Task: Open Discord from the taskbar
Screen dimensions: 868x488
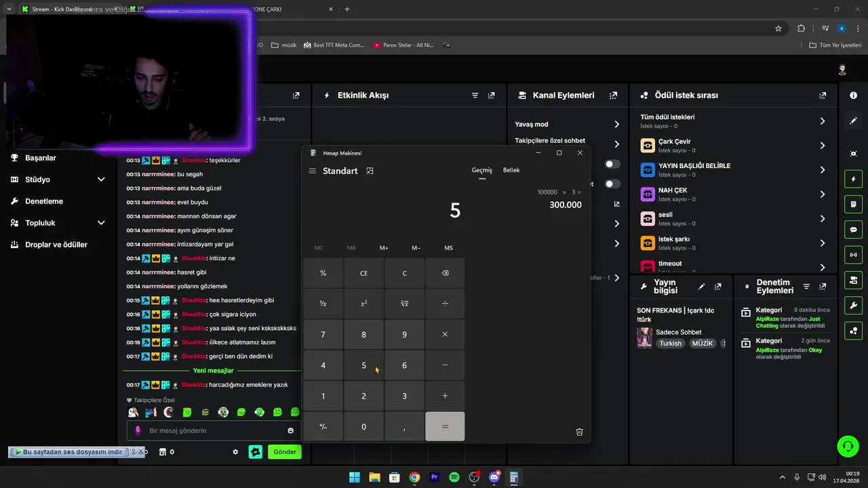Action: (x=494, y=477)
